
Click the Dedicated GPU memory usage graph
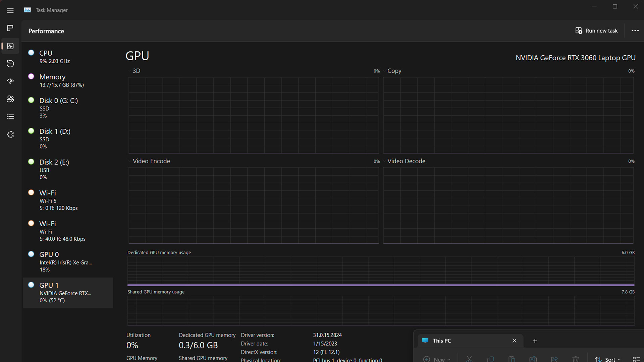click(x=381, y=271)
